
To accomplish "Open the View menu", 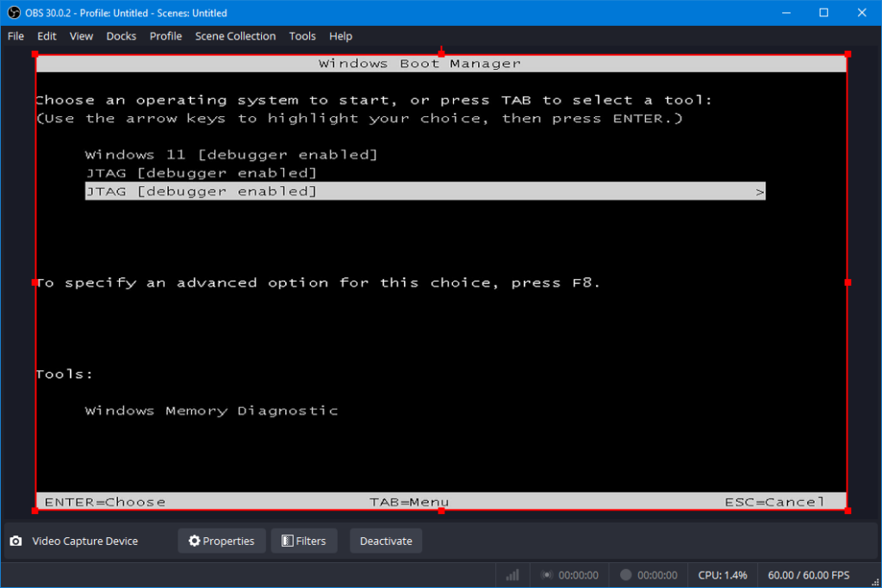I will point(81,36).
